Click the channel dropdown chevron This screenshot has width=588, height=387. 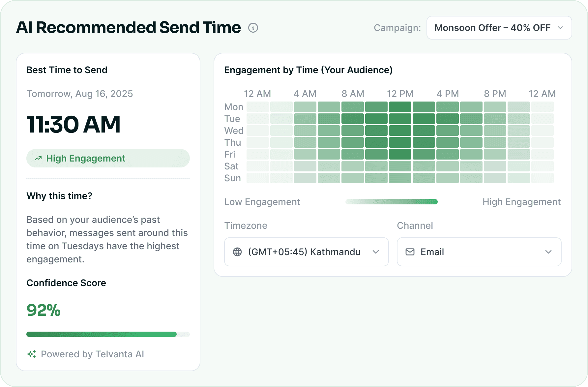coord(548,252)
